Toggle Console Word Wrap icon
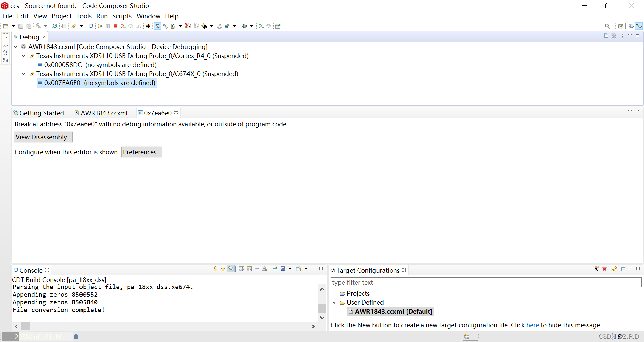 257,269
